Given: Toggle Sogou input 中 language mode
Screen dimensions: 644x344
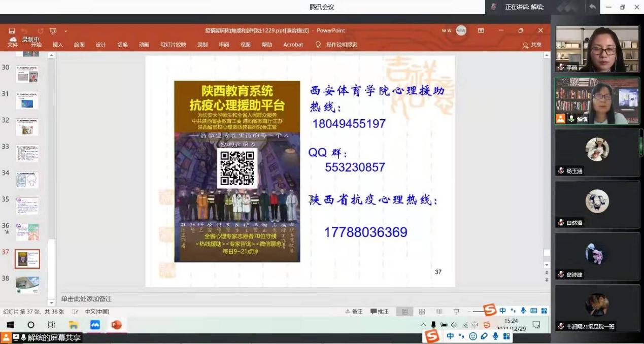Looking at the screenshot, I should pos(450,336).
